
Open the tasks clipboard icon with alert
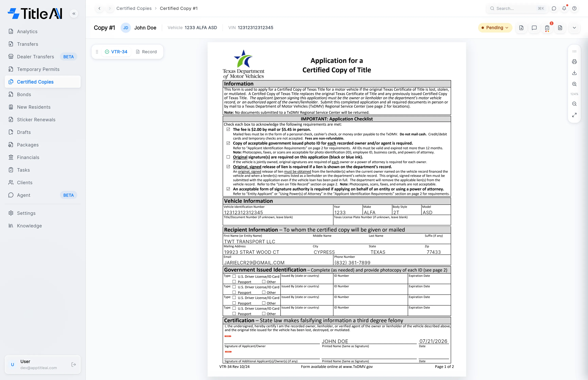547,28
